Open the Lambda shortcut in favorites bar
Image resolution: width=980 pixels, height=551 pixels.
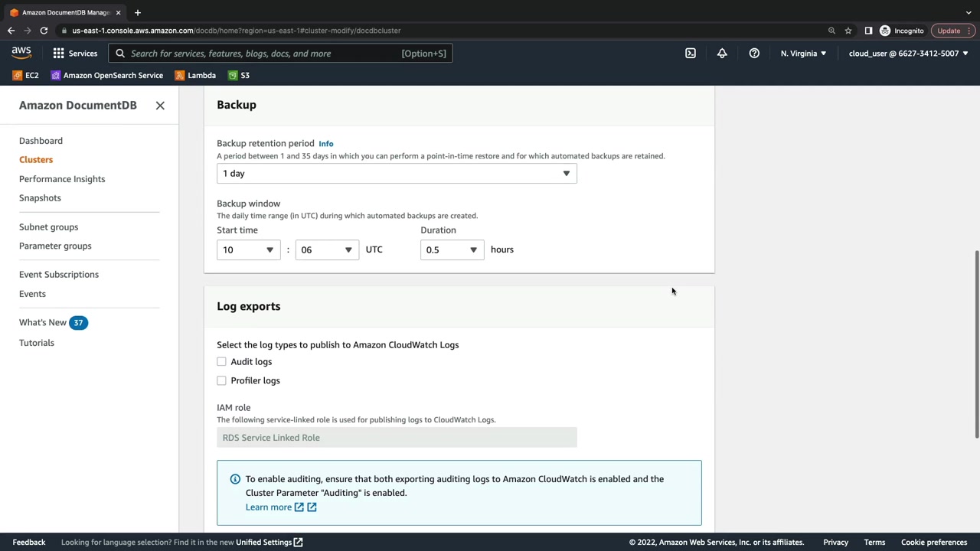click(195, 76)
